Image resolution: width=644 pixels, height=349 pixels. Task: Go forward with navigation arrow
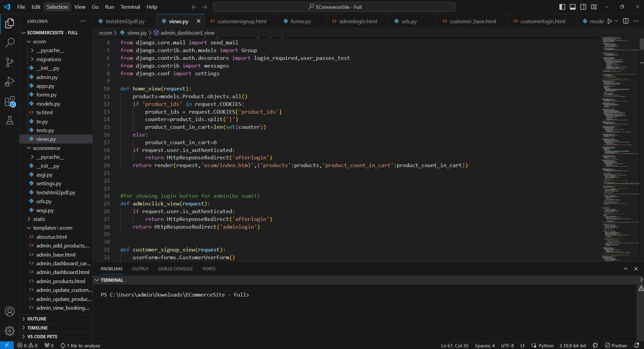pyautogui.click(x=205, y=7)
